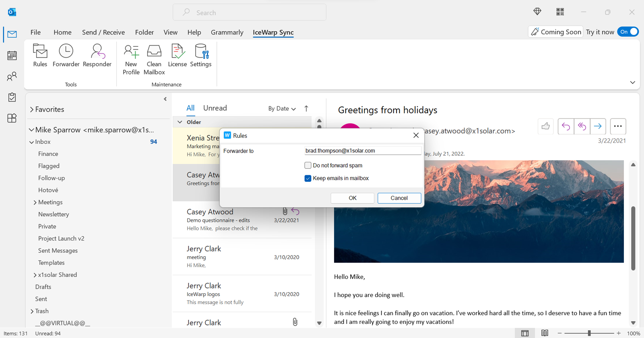Screen dimensions: 644x338
Task: Click the Like thumbs-up icon
Action: (x=546, y=126)
